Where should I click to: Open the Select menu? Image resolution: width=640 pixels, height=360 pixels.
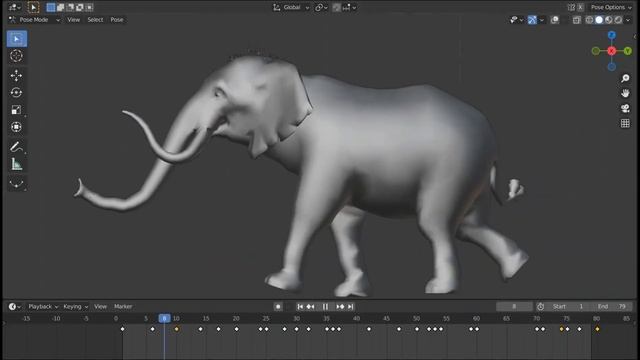(x=95, y=20)
